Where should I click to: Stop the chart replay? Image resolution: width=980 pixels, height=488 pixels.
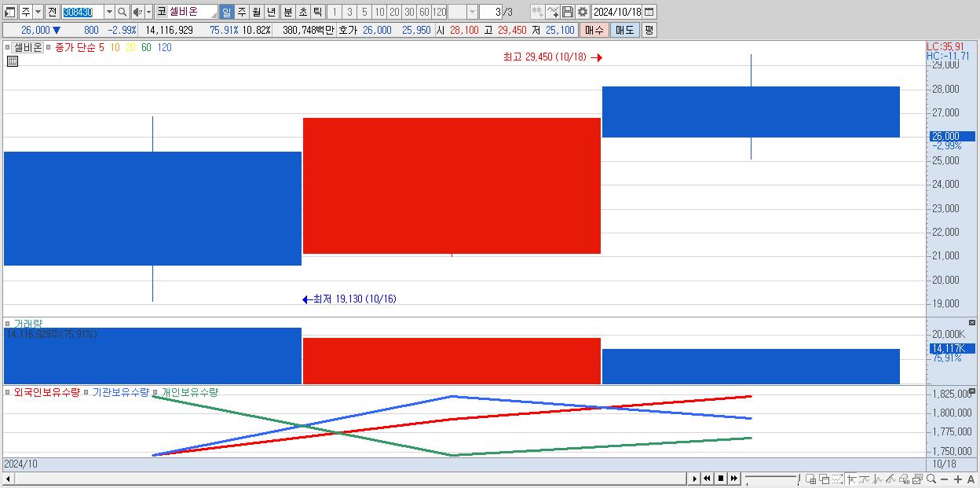(721, 479)
